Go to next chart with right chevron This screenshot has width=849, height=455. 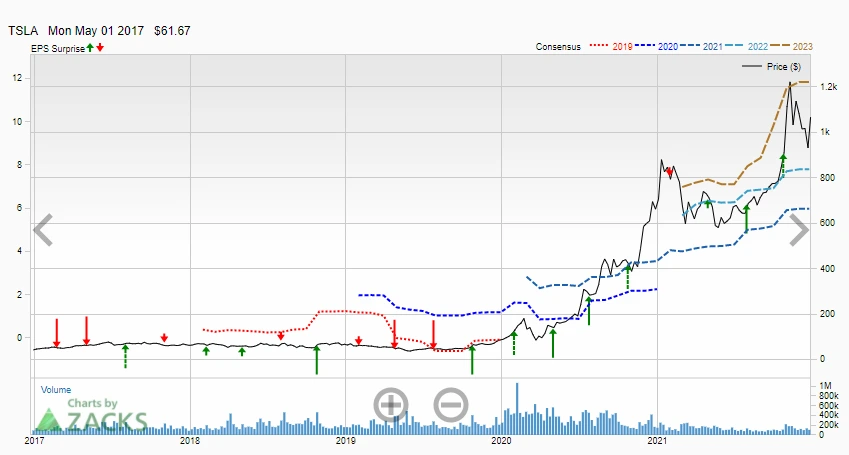(799, 230)
